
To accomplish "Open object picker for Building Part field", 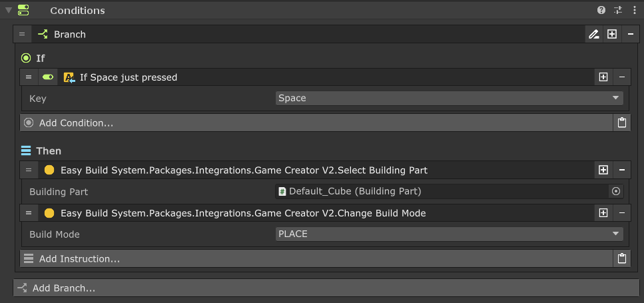I will pyautogui.click(x=616, y=192).
